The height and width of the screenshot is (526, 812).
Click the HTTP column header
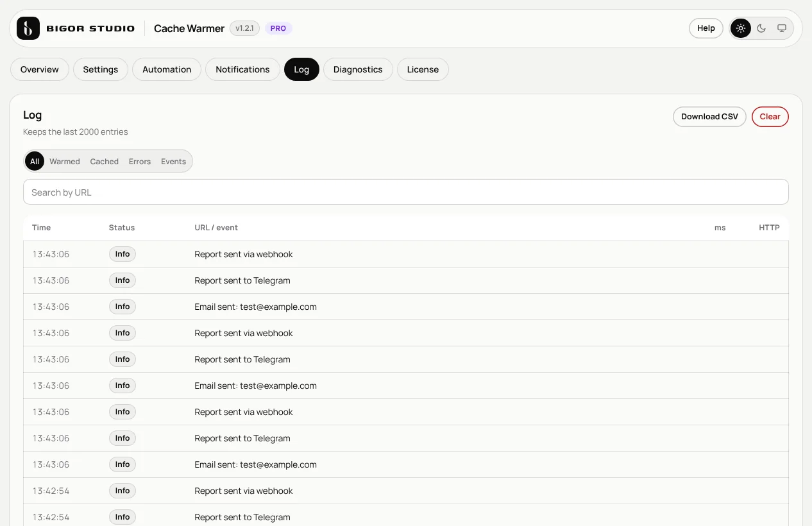tap(769, 228)
